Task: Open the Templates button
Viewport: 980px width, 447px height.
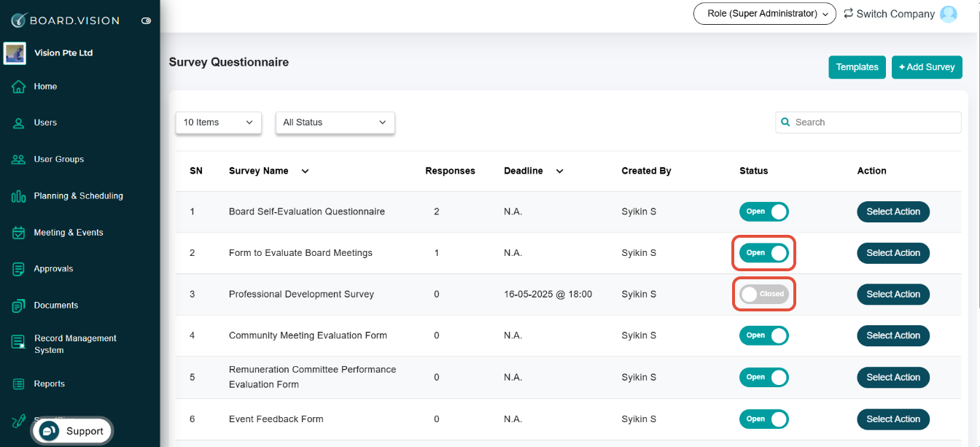Action: [x=857, y=67]
